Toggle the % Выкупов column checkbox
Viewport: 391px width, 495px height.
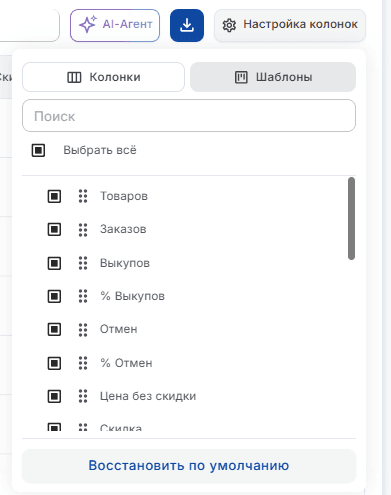point(54,296)
